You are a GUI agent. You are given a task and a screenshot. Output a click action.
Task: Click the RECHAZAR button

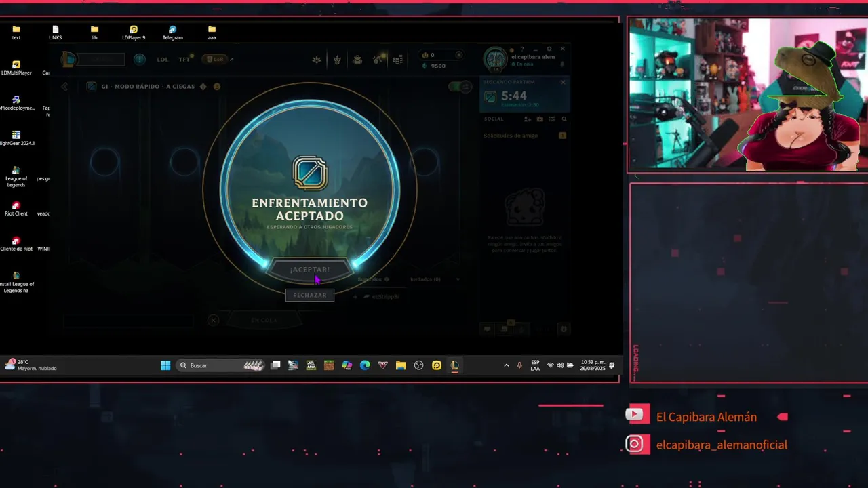[x=310, y=295]
